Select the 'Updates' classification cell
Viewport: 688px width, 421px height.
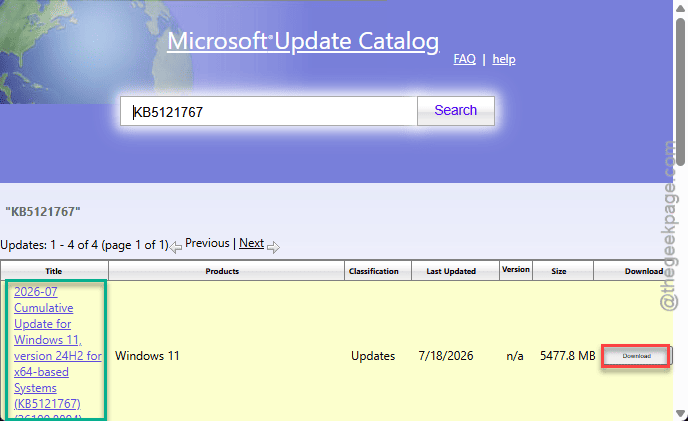373,356
